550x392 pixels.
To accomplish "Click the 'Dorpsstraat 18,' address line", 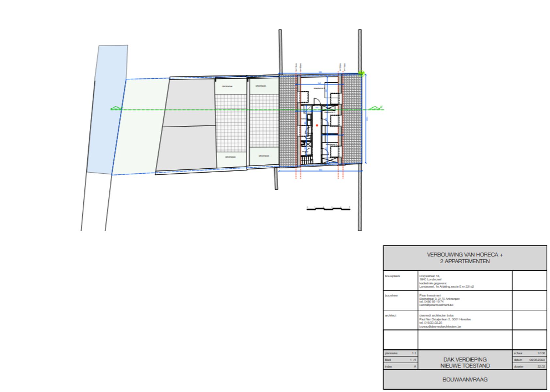I will click(x=429, y=276).
